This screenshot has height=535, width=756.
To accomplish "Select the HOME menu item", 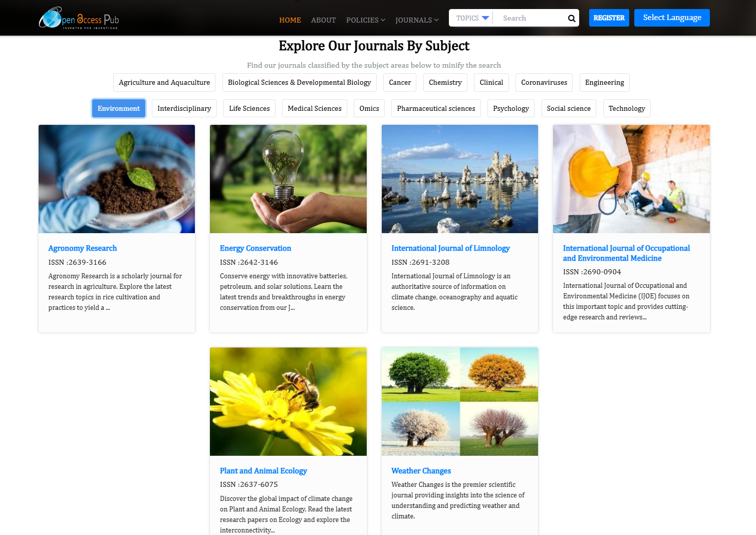I will coord(290,20).
